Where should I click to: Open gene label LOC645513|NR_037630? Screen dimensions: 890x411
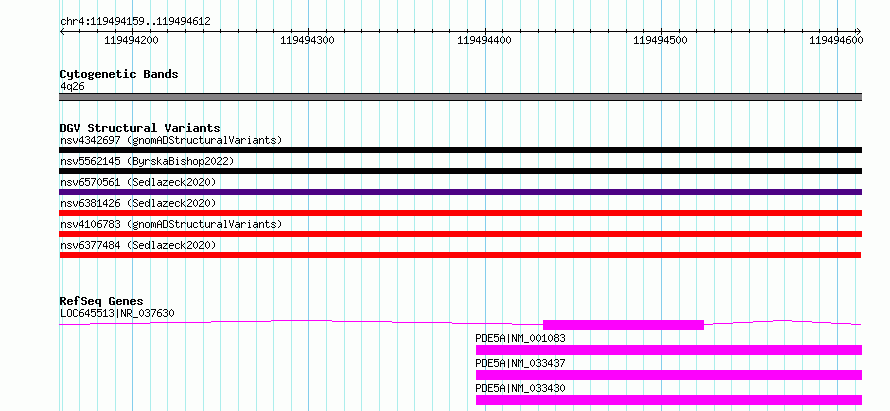[x=117, y=313]
